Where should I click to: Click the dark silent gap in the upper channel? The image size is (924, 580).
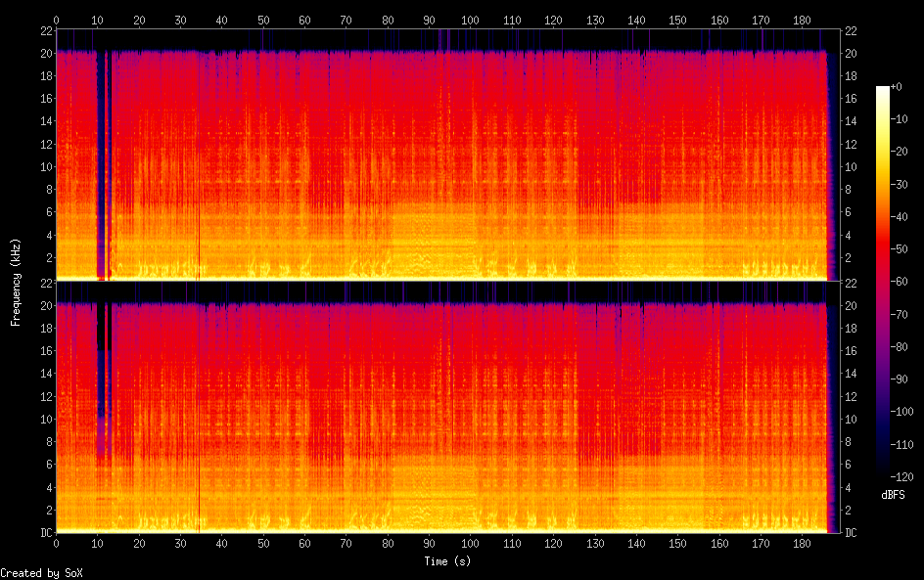tap(101, 166)
